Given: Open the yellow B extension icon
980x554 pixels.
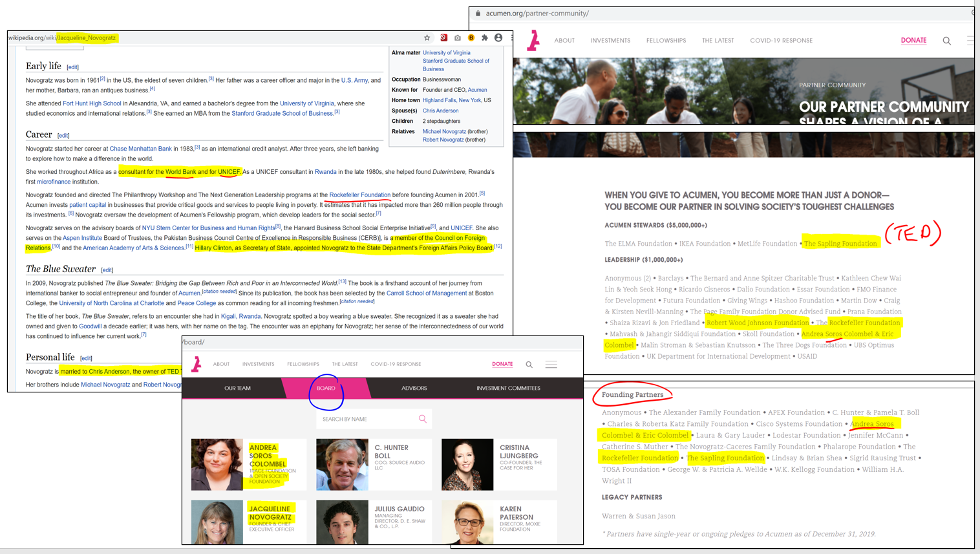Looking at the screenshot, I should [x=471, y=37].
